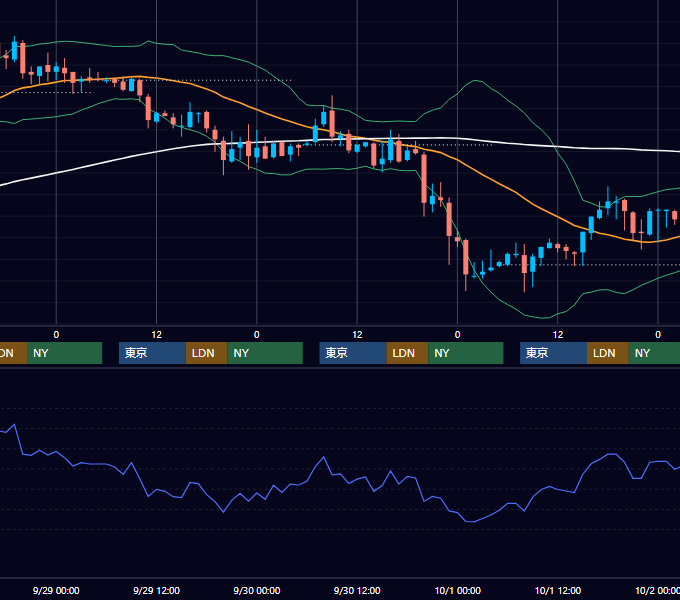Select the first NY session bar near 9/29 00:00
Screen dimensions: 680x600
(x=64, y=353)
